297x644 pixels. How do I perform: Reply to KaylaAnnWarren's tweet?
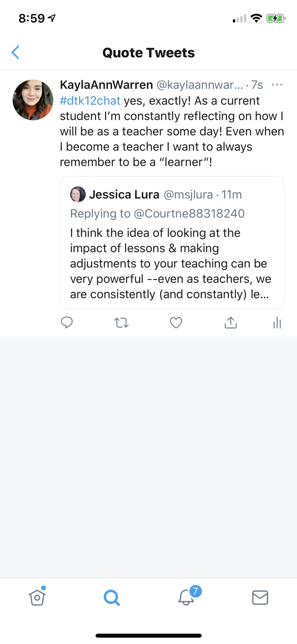tap(67, 323)
